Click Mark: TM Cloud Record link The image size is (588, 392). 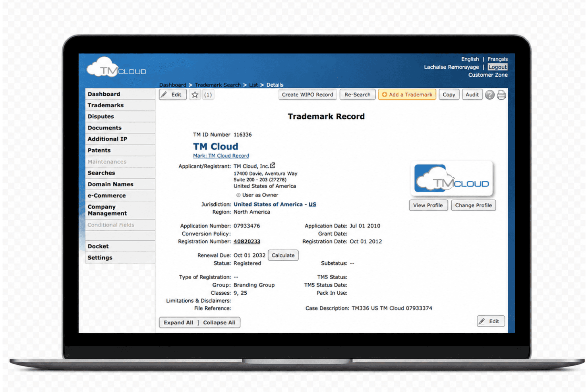tap(221, 156)
